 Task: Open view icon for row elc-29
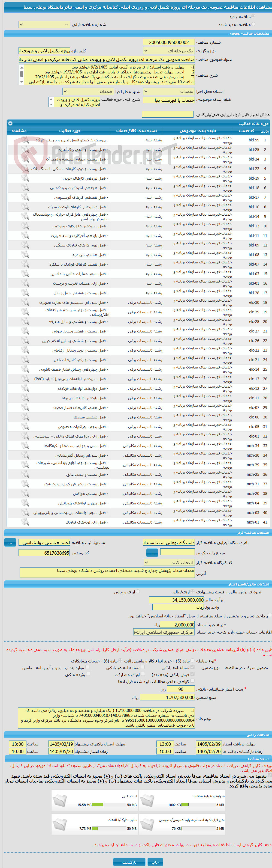(25, 312)
